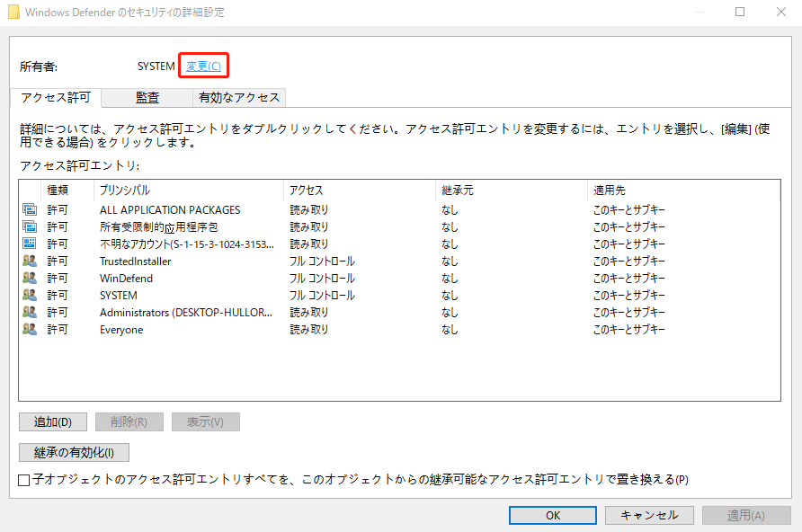This screenshot has height=532, width=802.
Task: Open the アクセス許可 tab
Action: pyautogui.click(x=56, y=98)
